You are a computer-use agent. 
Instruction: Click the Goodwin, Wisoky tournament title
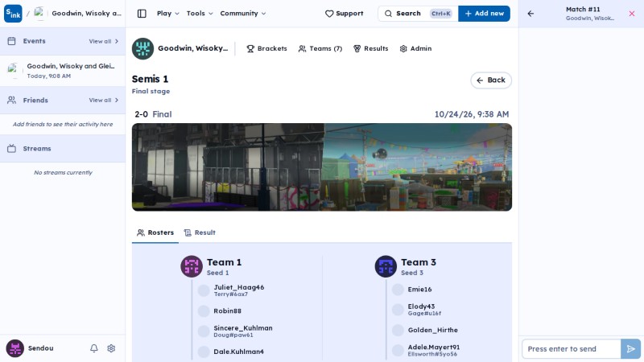tap(192, 48)
